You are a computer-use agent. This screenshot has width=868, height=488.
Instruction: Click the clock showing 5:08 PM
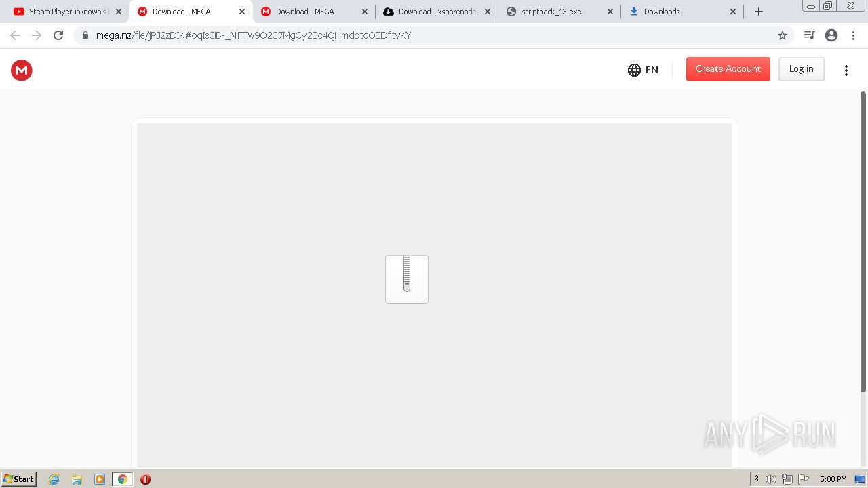coord(833,479)
